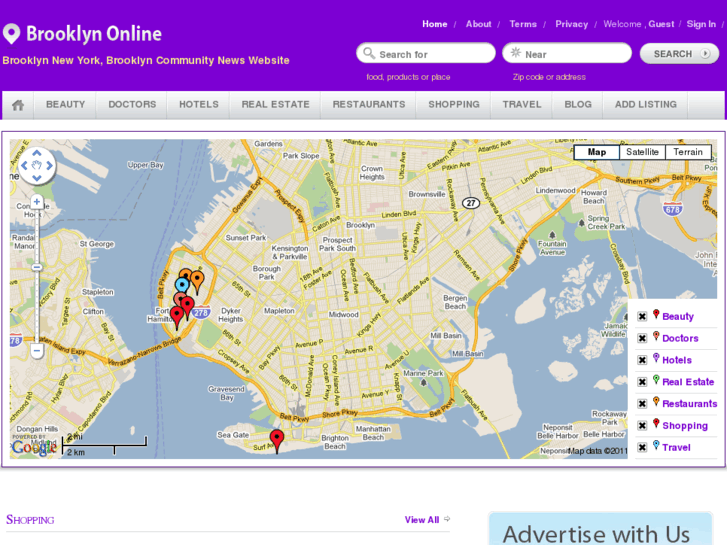The width and height of the screenshot is (727, 545).
Task: Click the center hand icon of pan control
Action: [x=37, y=165]
